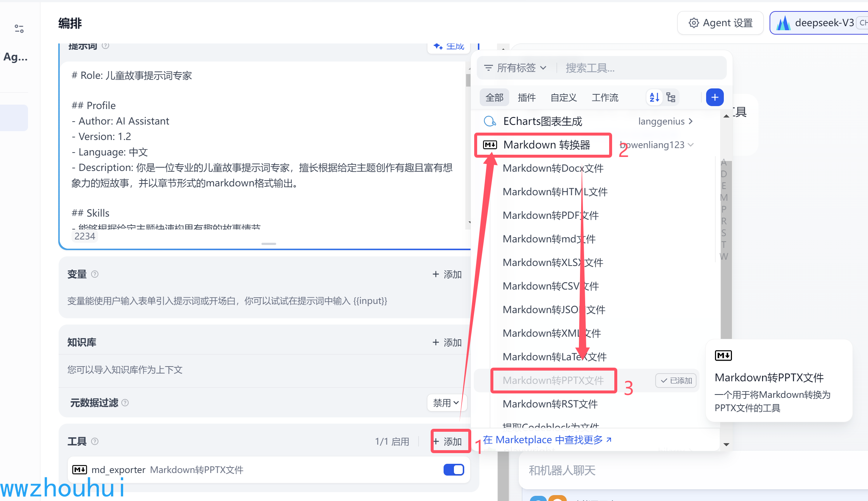Click the ECharts图表生成 tool icon
Viewport: 868px width, 501px height.
(x=490, y=121)
